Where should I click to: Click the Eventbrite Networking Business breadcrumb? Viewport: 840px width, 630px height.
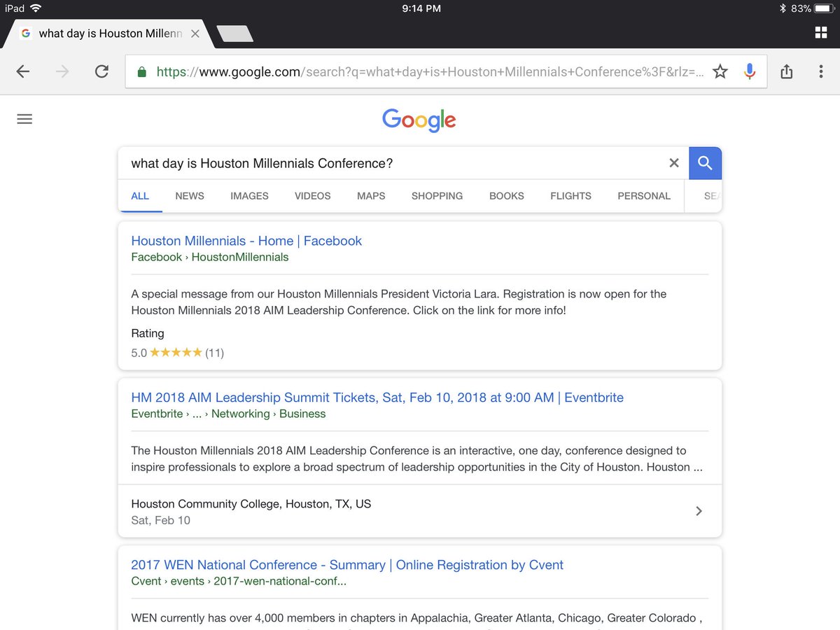tap(228, 414)
